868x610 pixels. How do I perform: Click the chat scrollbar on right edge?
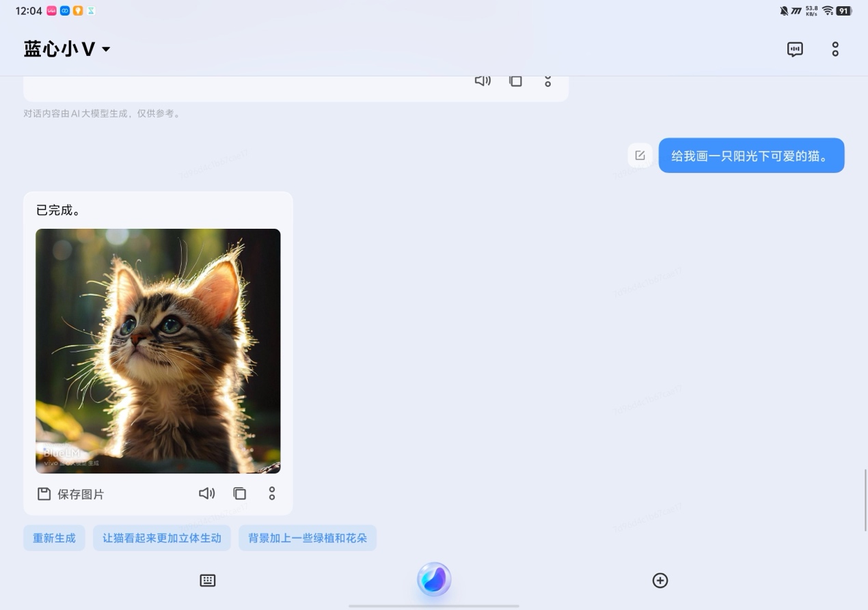(865, 500)
